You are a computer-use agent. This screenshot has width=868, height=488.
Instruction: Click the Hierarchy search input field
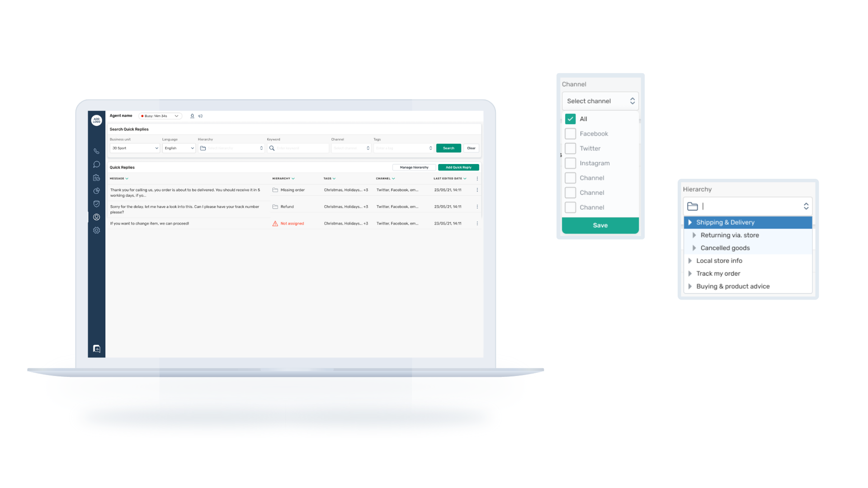point(748,206)
